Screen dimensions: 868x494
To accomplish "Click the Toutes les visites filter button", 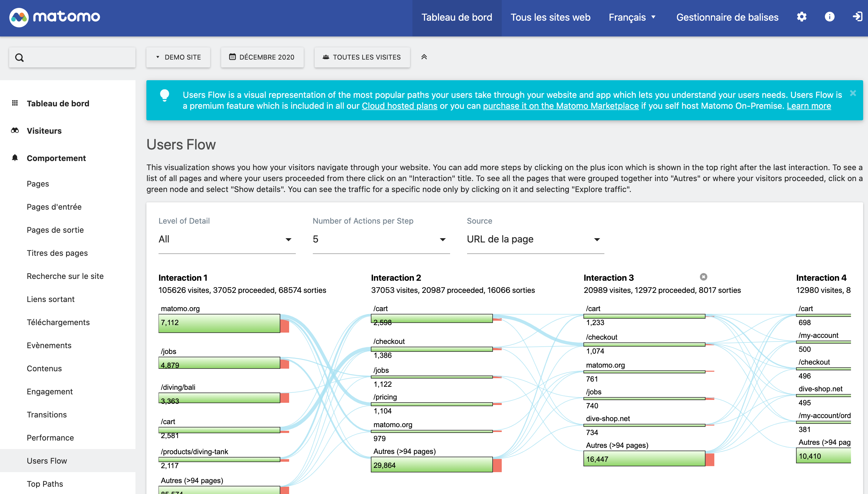I will point(361,57).
